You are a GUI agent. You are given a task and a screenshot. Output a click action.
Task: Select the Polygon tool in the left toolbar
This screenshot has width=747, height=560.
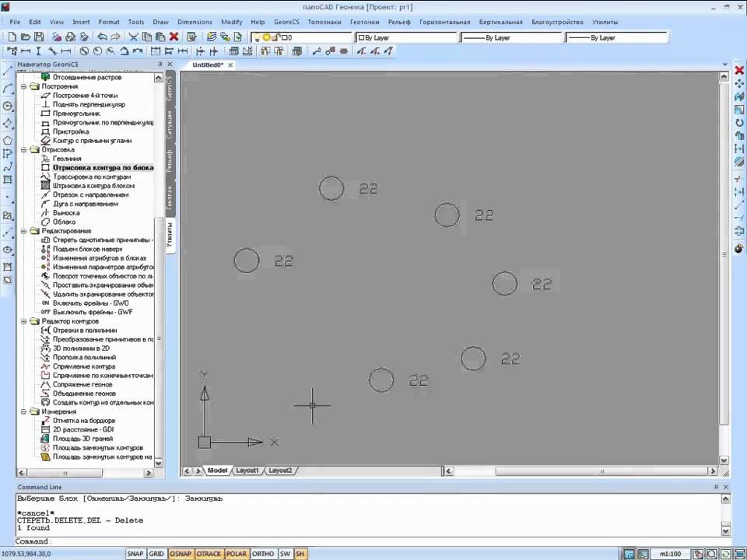7,141
